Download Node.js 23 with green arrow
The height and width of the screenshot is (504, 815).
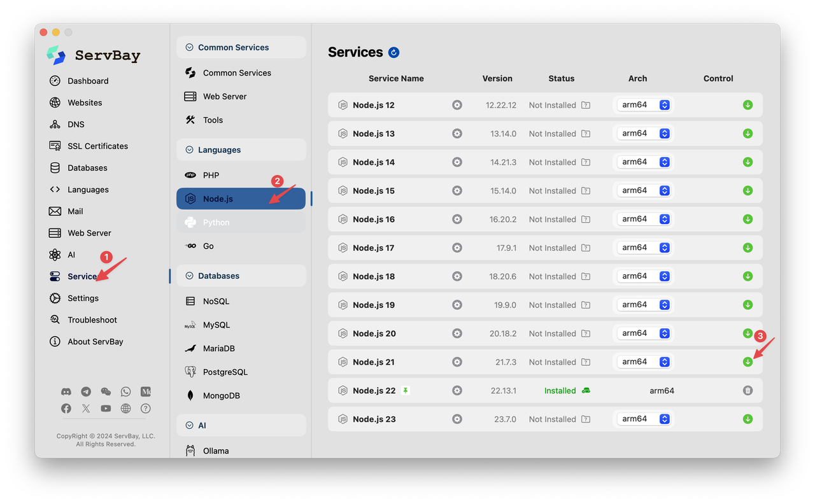(x=748, y=419)
